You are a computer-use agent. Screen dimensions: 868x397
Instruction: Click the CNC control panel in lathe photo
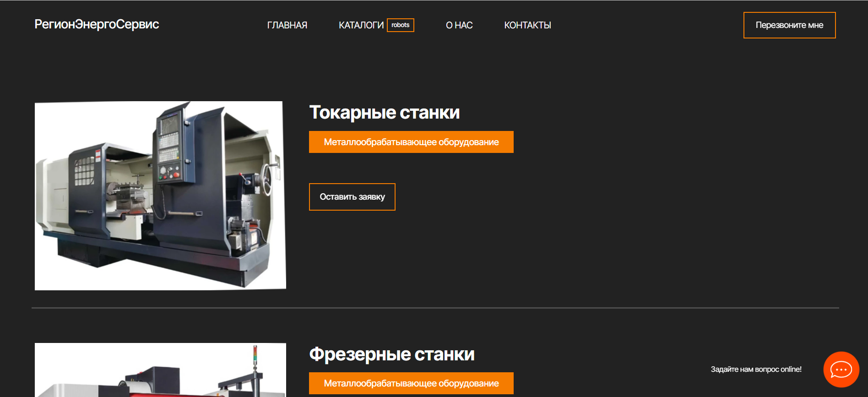click(169, 142)
